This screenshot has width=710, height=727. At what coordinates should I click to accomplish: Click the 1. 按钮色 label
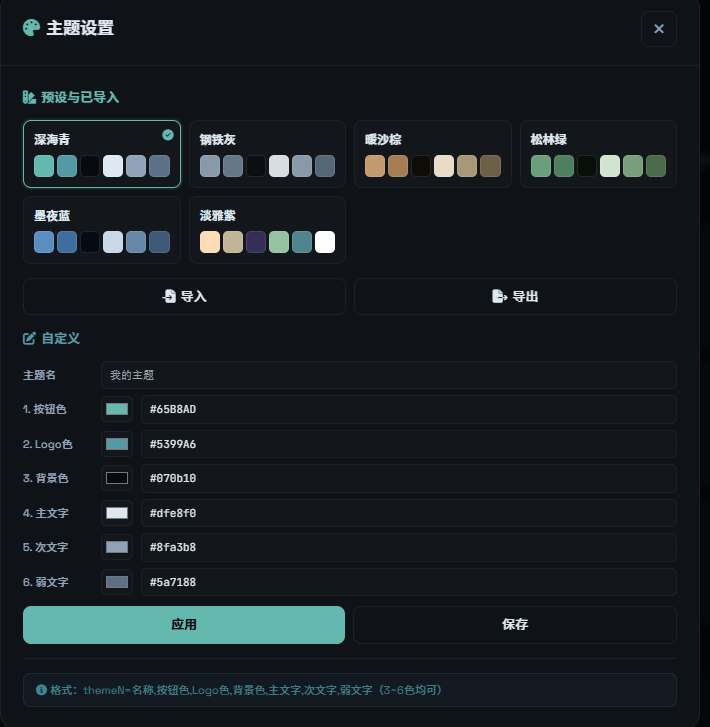point(45,409)
